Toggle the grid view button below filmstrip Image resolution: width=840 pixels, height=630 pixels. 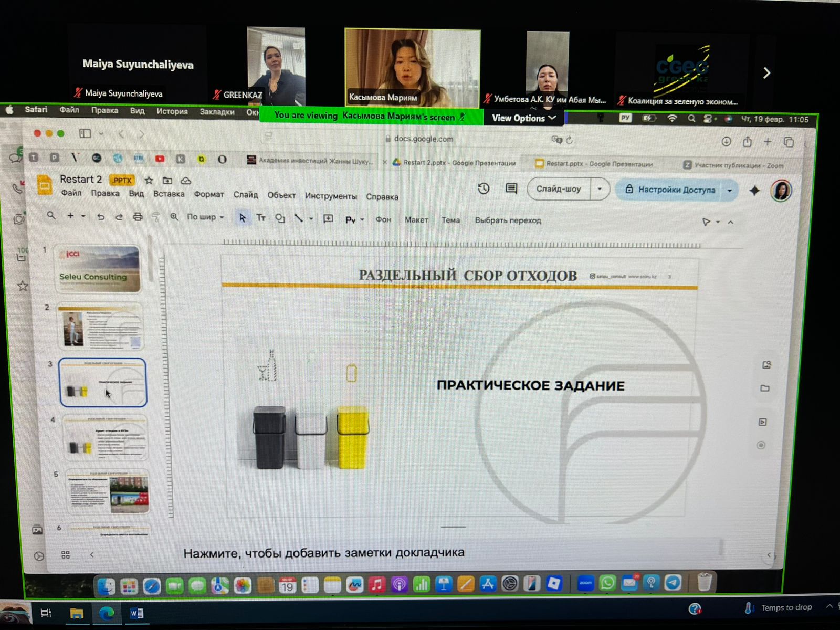click(x=66, y=554)
